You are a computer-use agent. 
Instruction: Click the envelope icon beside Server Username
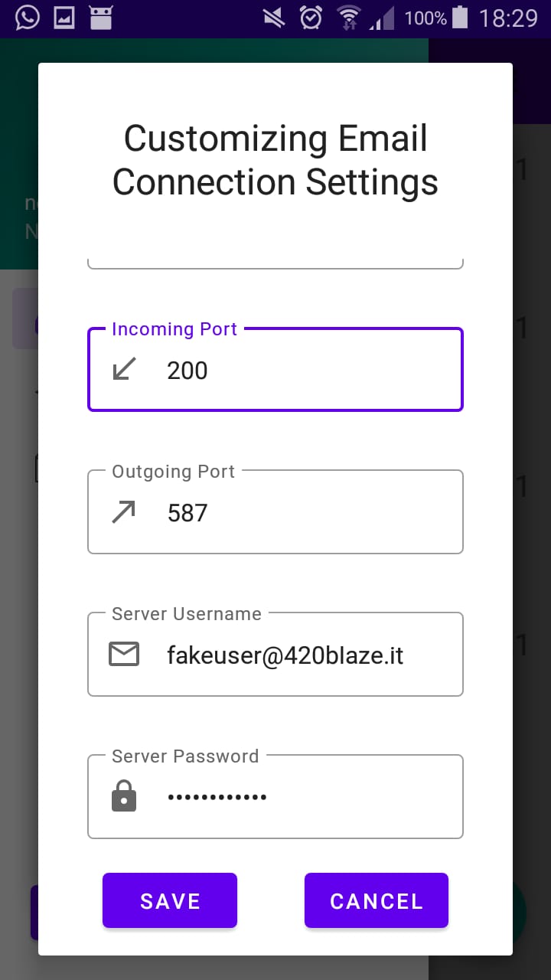point(124,655)
